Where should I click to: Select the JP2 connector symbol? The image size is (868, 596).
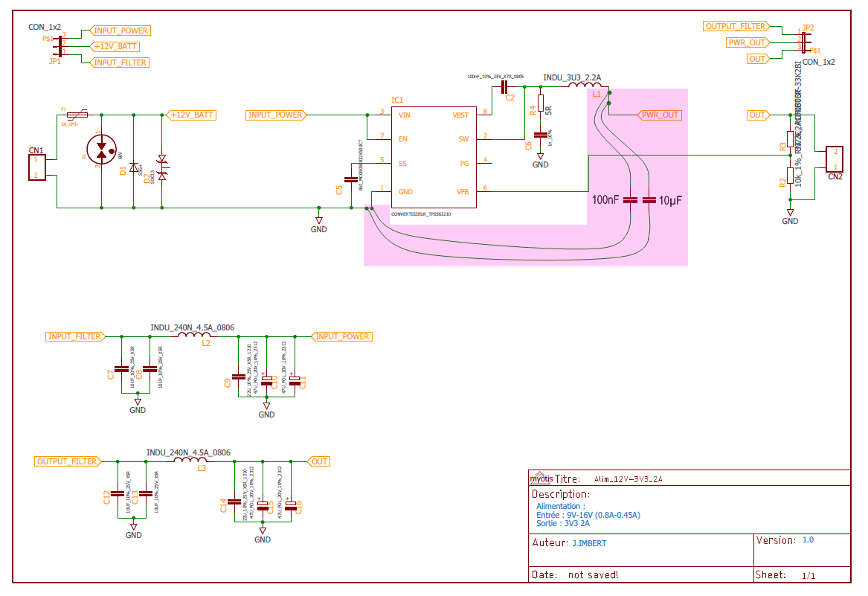pos(804,42)
